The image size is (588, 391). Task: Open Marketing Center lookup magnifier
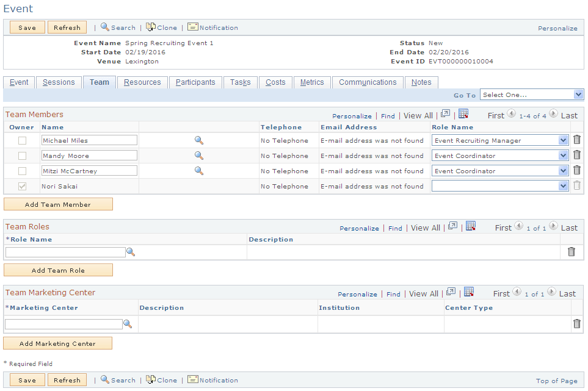pos(128,324)
